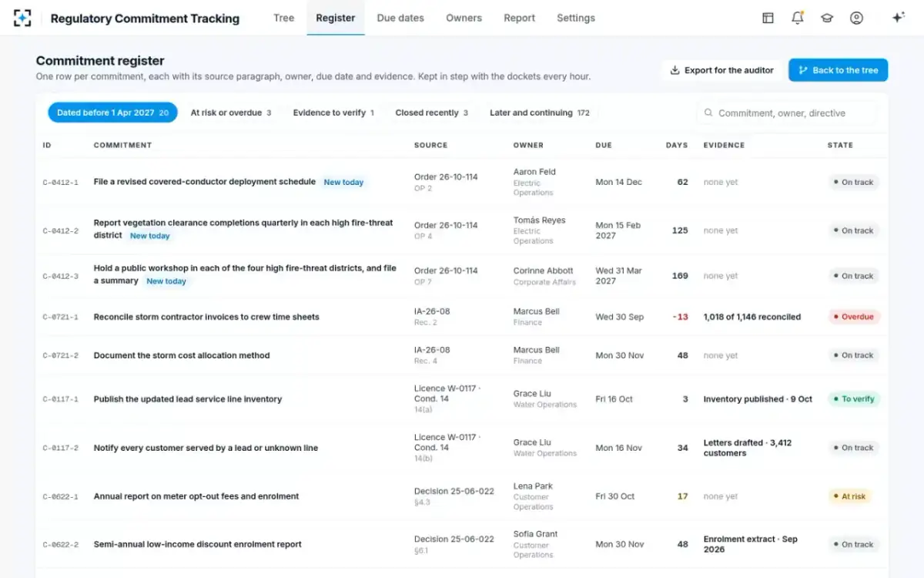Image resolution: width=924 pixels, height=578 pixels.
Task: Click Regulatory Commitment Tracking title
Action: [145, 18]
